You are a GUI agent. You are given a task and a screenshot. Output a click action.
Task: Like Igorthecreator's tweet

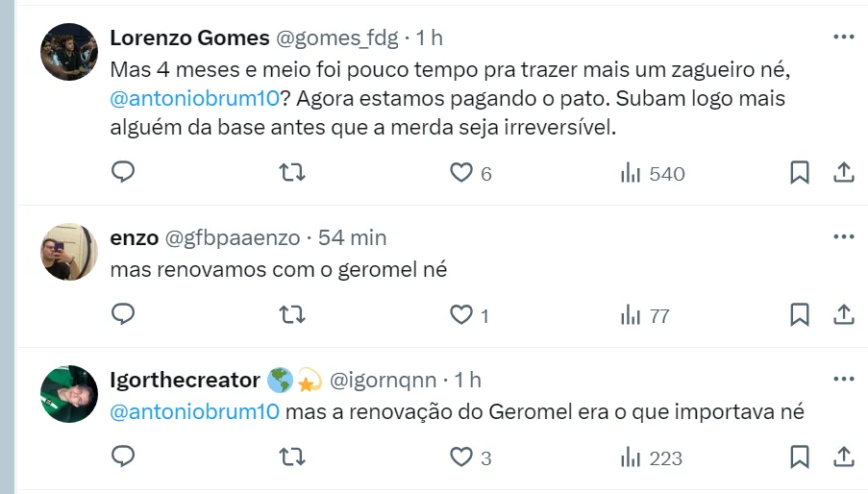(461, 457)
